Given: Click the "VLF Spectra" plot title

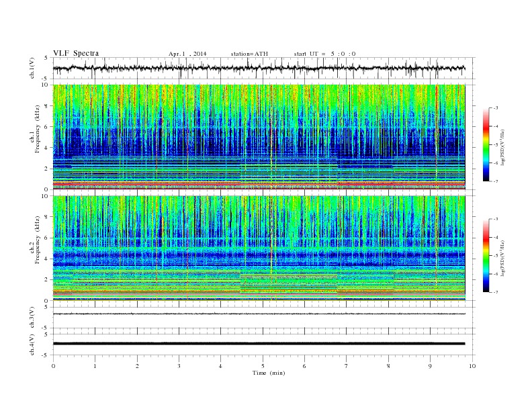Looking at the screenshot, I should (76, 53).
